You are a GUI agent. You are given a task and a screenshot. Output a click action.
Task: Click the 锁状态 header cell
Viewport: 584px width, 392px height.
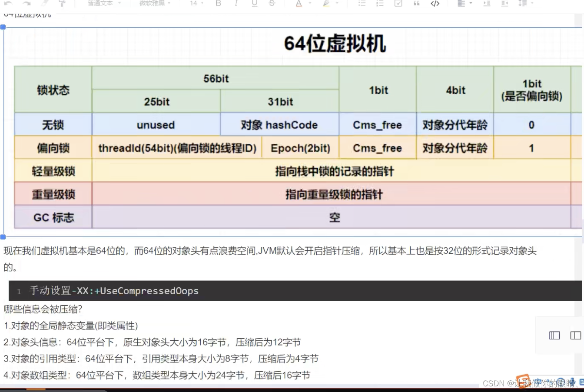pos(53,90)
